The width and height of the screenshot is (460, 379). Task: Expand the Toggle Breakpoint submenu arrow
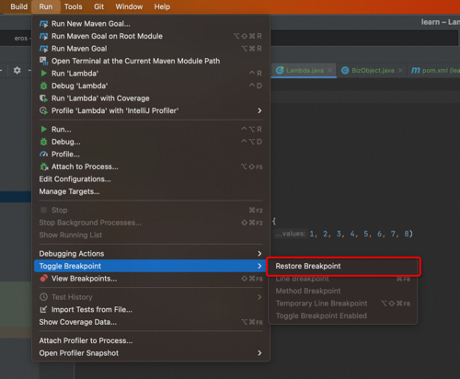[x=260, y=266]
